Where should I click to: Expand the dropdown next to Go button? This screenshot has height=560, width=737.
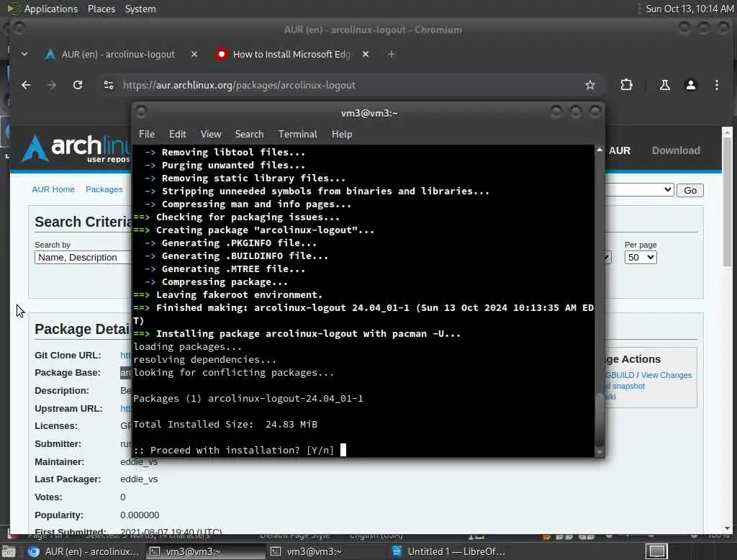coord(639,190)
